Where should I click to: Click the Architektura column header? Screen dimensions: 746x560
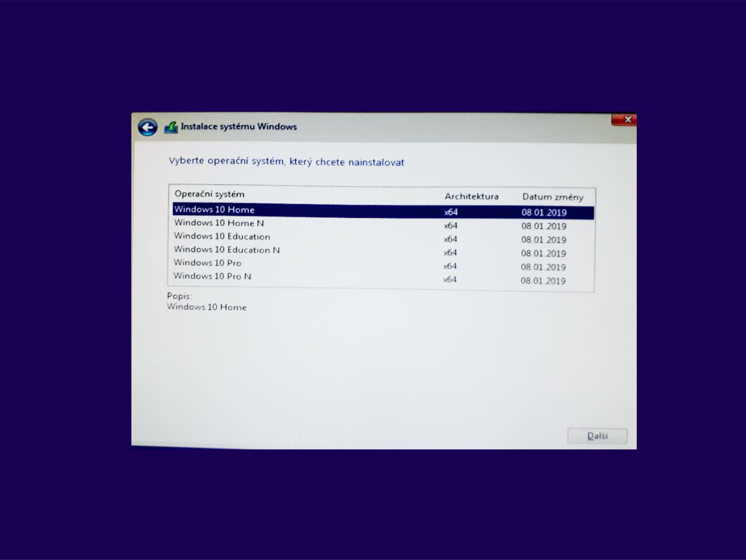(471, 196)
